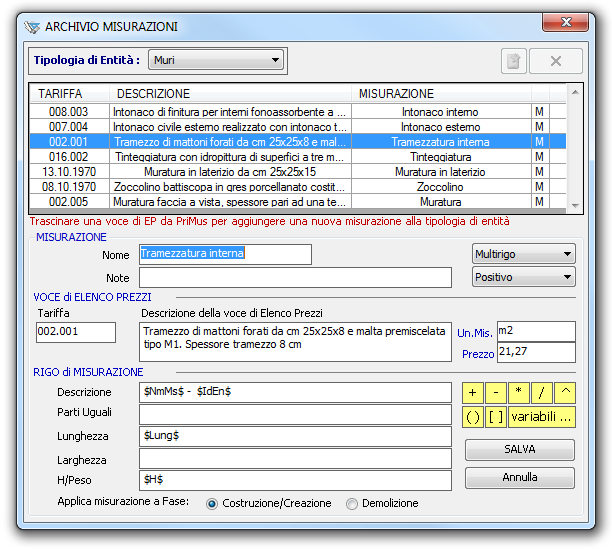The width and height of the screenshot is (612, 549).
Task: Click the app icon in title bar
Action: pyautogui.click(x=32, y=27)
